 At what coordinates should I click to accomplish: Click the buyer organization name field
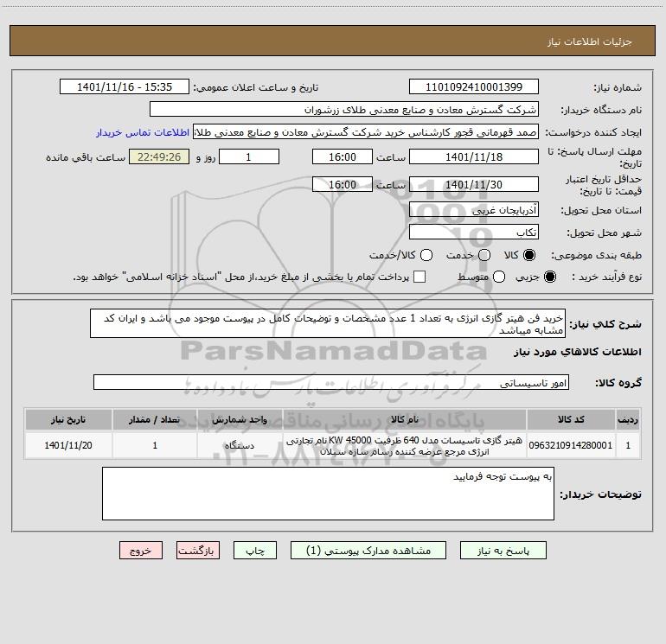pyautogui.click(x=344, y=109)
